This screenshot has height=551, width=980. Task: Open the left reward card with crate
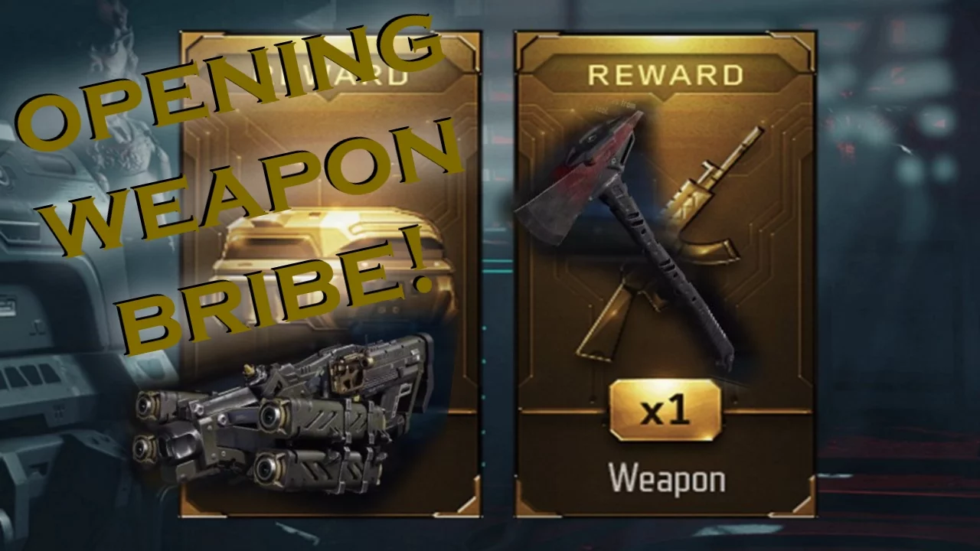click(x=329, y=274)
